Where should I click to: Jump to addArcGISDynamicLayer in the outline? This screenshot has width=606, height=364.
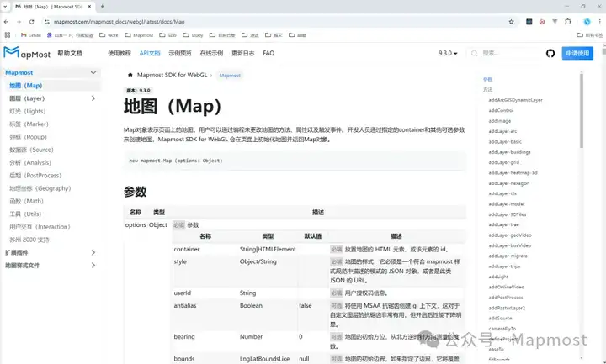point(515,100)
